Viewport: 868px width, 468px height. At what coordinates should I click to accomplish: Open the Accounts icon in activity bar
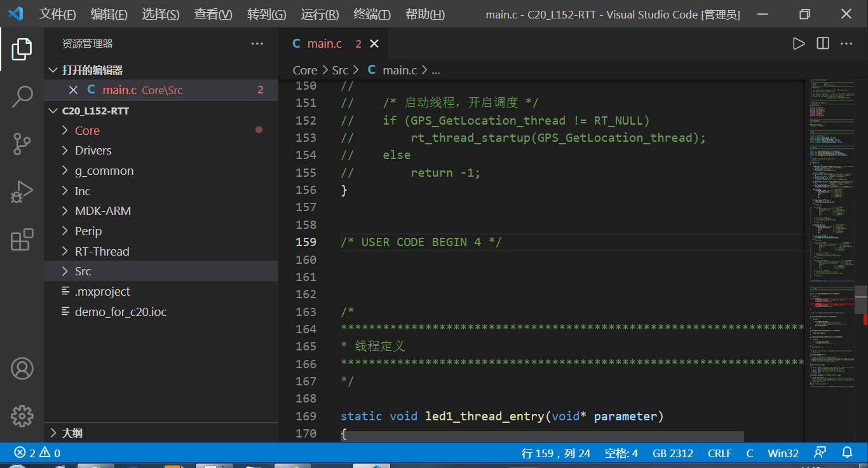tap(22, 368)
